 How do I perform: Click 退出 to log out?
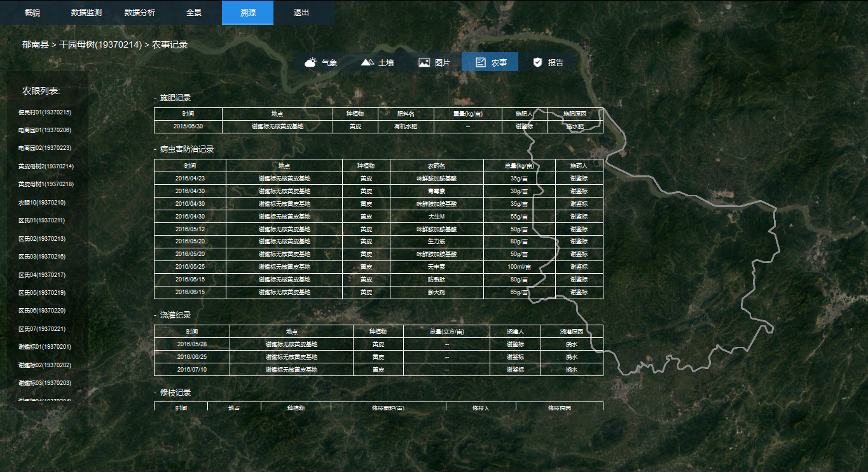[301, 13]
